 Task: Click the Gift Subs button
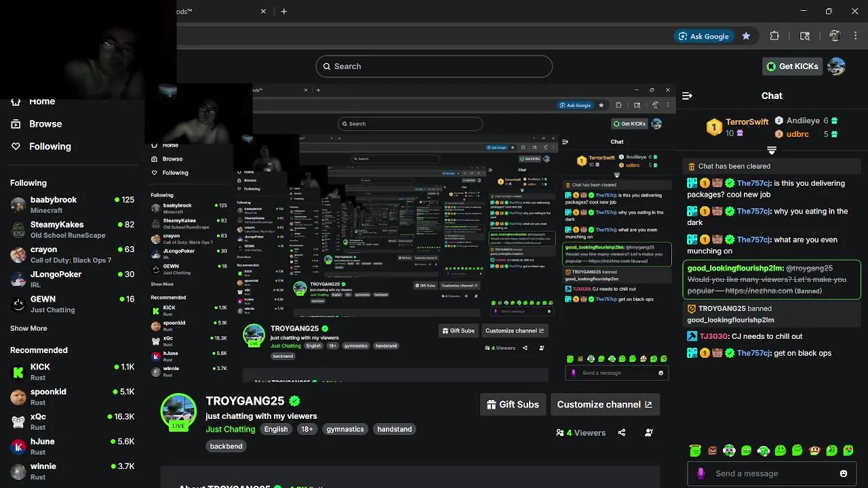click(x=513, y=405)
